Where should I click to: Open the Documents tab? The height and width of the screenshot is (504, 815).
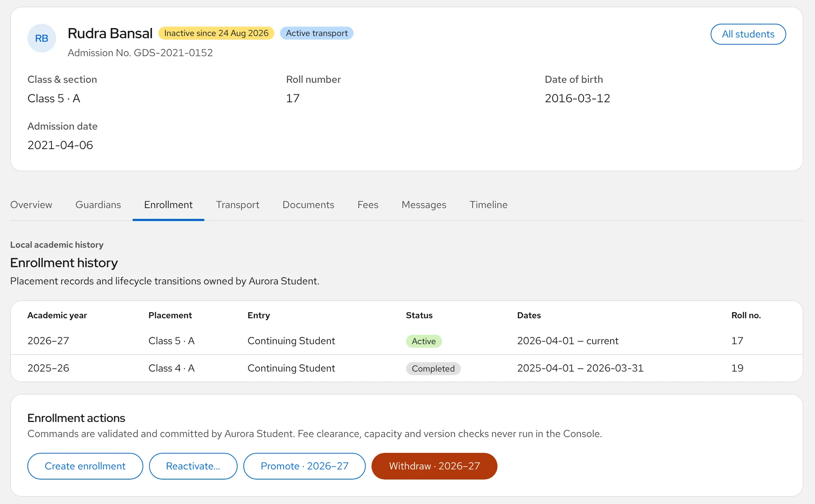pos(308,205)
